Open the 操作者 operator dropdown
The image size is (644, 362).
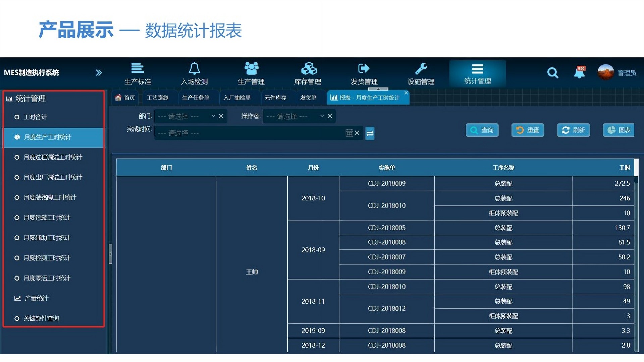click(x=322, y=116)
